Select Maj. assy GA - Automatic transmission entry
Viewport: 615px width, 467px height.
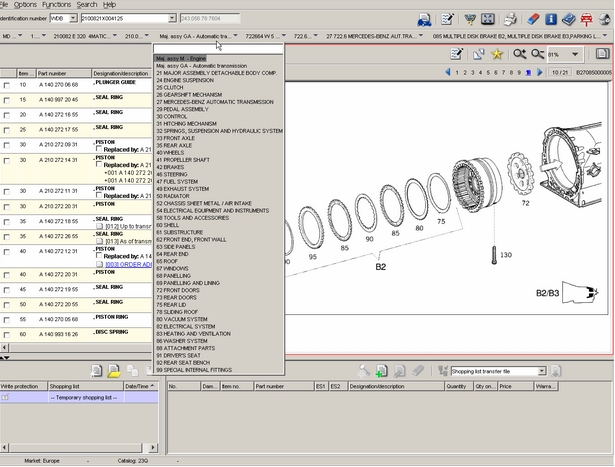(x=202, y=66)
